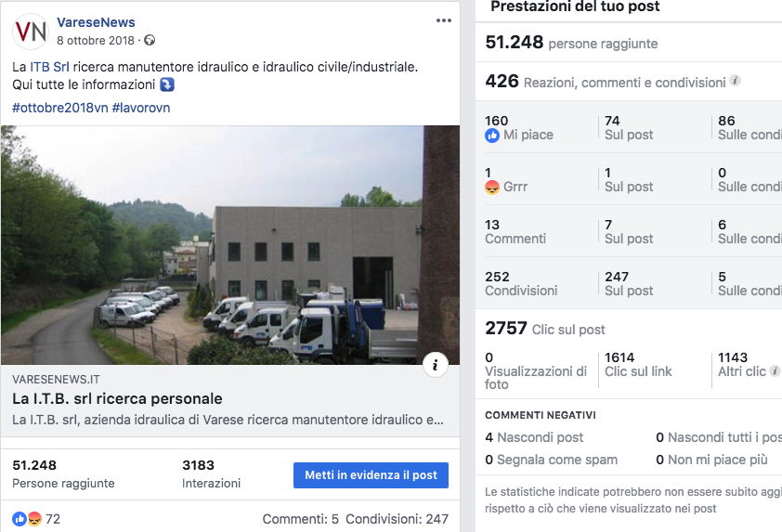Screen dimensions: 782x532
Task: Click Metti in evidenza il post button
Action: 371,475
